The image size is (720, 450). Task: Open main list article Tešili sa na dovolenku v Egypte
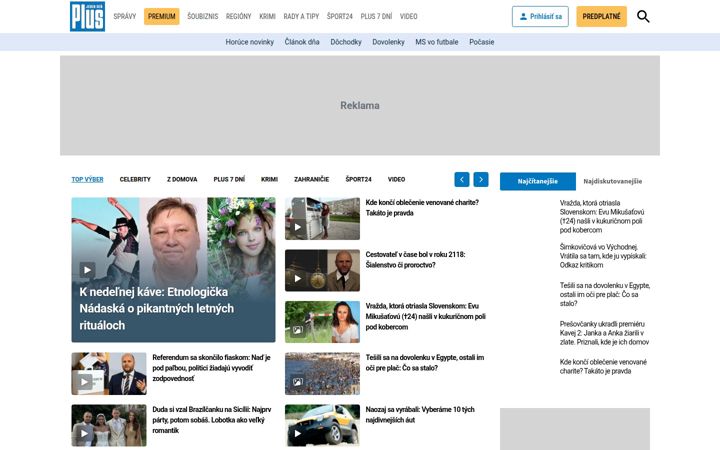(x=425, y=363)
